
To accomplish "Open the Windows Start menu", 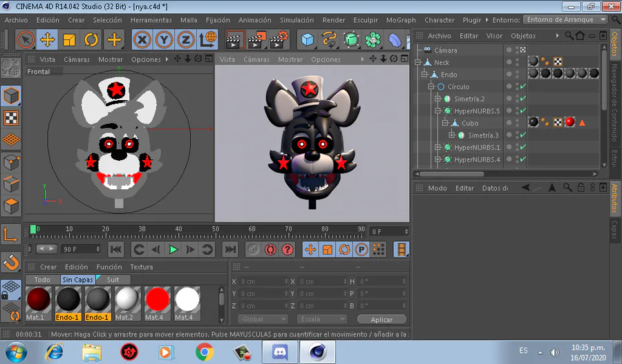I will pyautogui.click(x=17, y=352).
